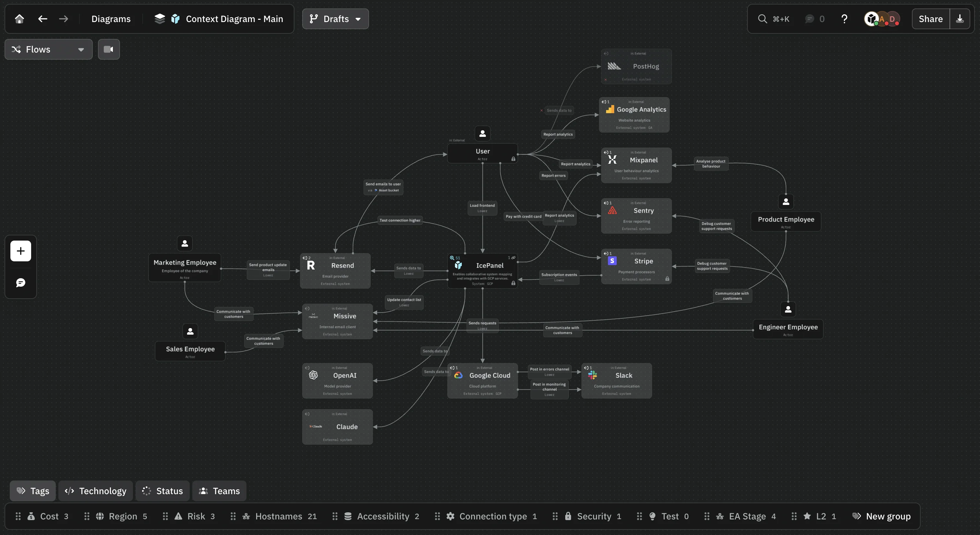This screenshot has height=535, width=980.
Task: Add a new object with plus button
Action: 20,251
